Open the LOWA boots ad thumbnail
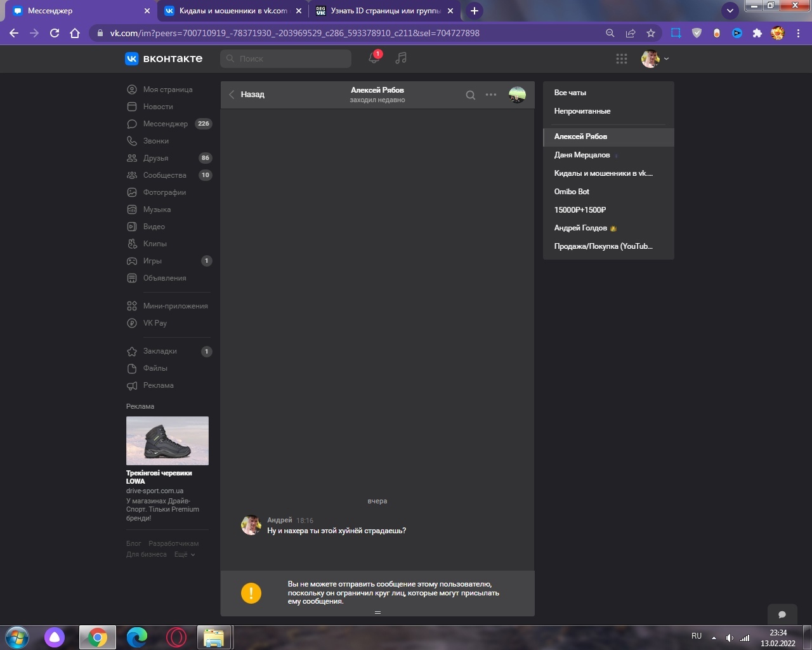This screenshot has height=650, width=812. coord(167,441)
